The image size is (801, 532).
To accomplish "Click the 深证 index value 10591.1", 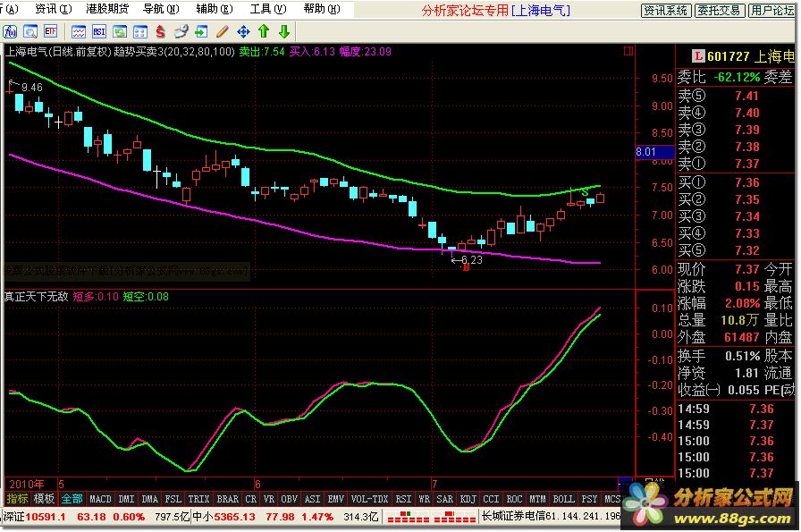I will [46, 517].
